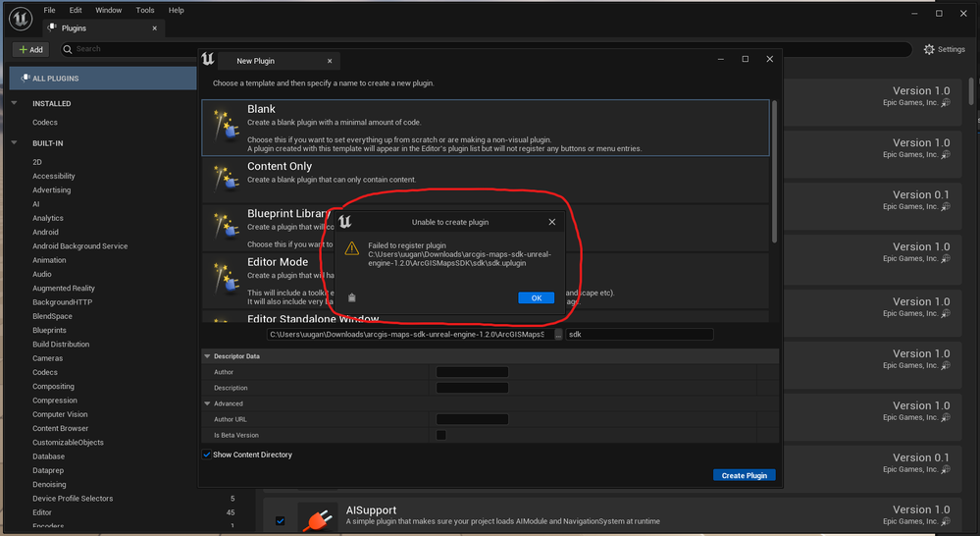Click the Create Plugin button

click(x=744, y=475)
